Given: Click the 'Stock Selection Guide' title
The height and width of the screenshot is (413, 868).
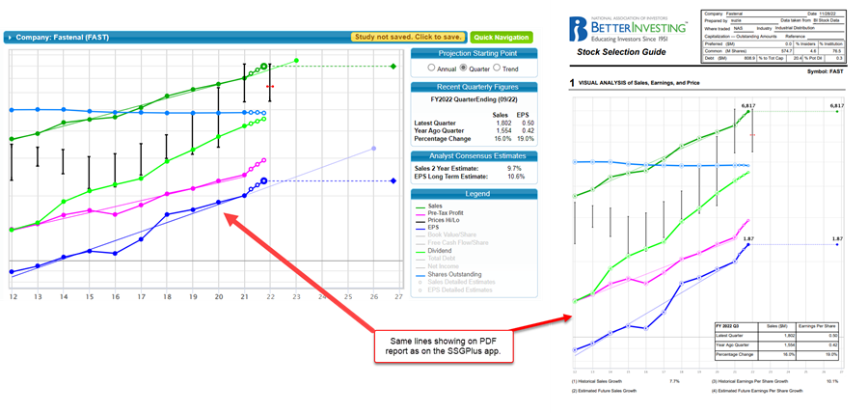Looking at the screenshot, I should coord(621,53).
